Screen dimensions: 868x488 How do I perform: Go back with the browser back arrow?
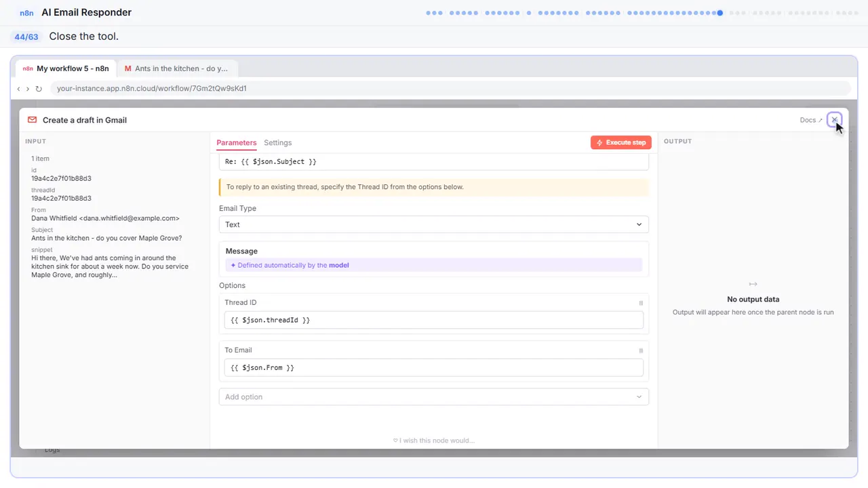point(18,89)
